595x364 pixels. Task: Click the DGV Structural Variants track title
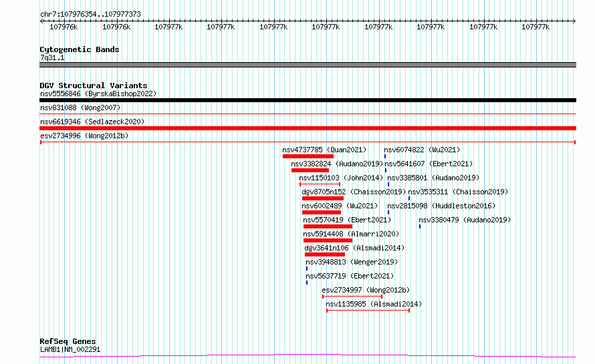tap(94, 85)
